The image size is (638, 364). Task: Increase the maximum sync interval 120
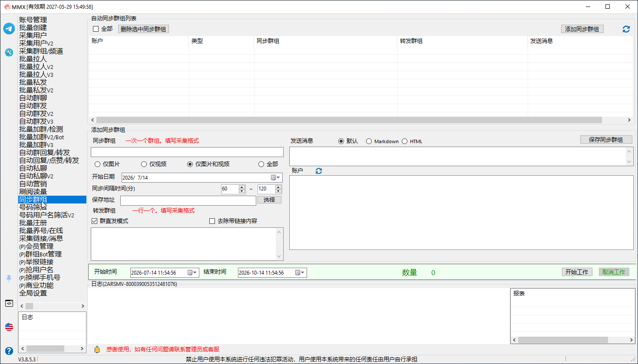pyautogui.click(x=278, y=187)
